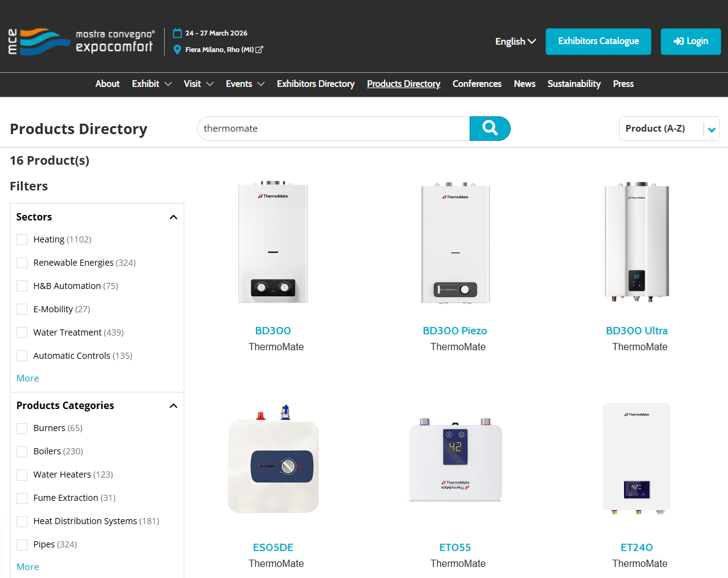The height and width of the screenshot is (578, 728).
Task: Check the Renewable Energies filter
Action: (x=22, y=263)
